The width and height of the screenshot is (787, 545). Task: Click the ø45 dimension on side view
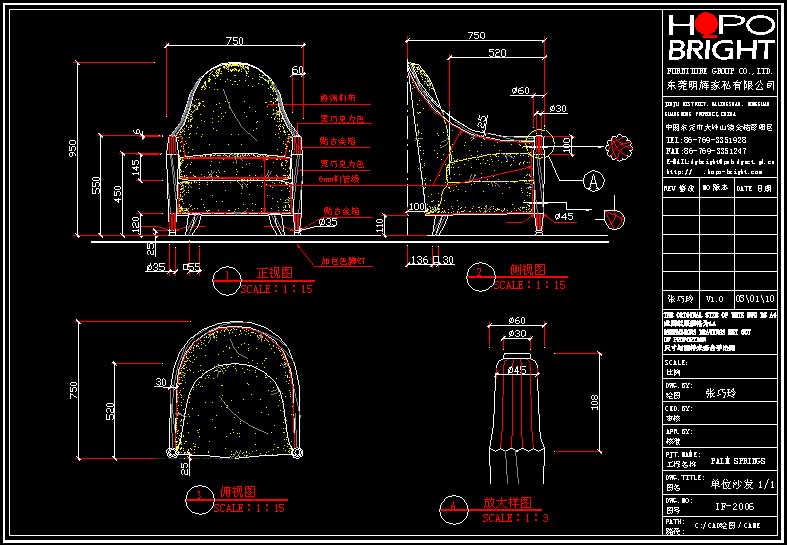click(564, 216)
